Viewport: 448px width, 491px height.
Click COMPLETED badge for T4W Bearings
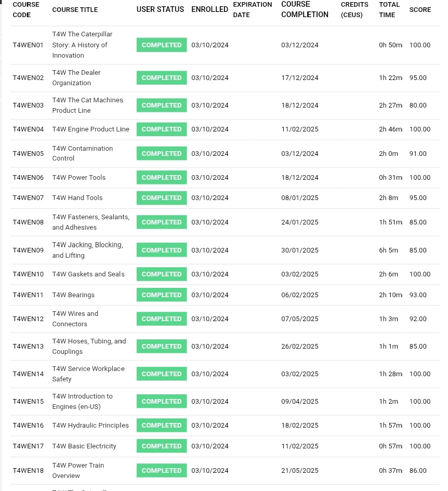[x=162, y=295]
